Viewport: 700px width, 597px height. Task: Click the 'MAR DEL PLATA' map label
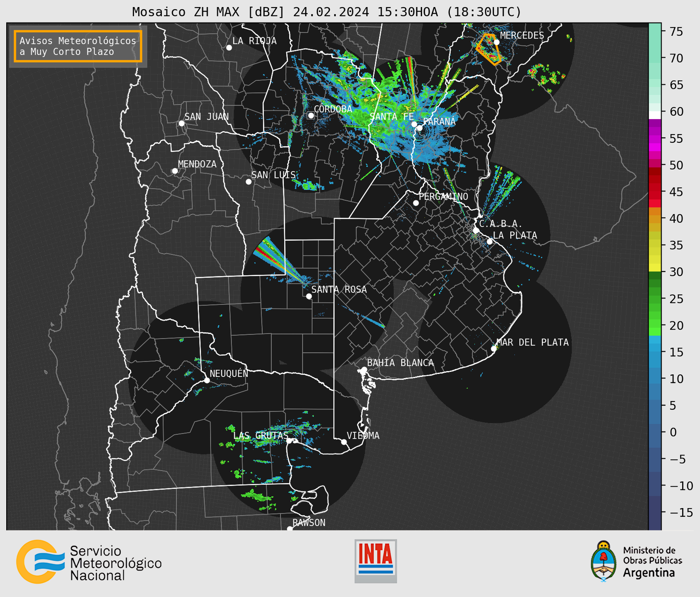click(x=533, y=343)
